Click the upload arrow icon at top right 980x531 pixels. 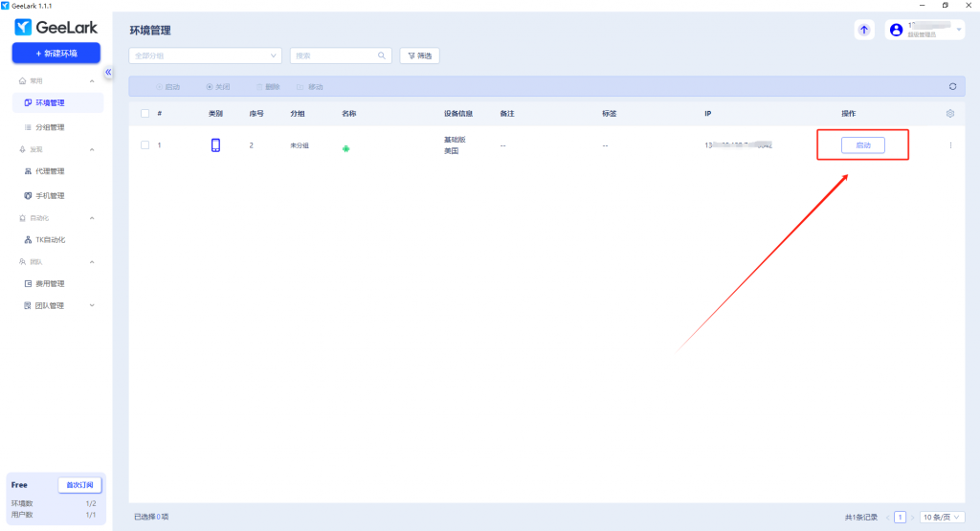point(864,30)
